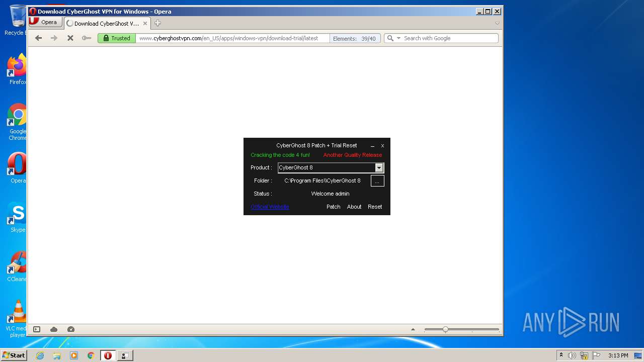644x362 pixels.
Task: Open Windows Media Player taskbar icon
Action: (x=74, y=355)
